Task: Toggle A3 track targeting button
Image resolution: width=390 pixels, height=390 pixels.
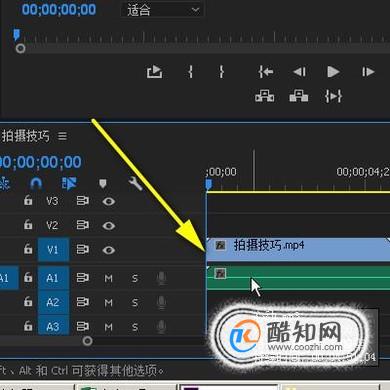Action: coord(53,326)
